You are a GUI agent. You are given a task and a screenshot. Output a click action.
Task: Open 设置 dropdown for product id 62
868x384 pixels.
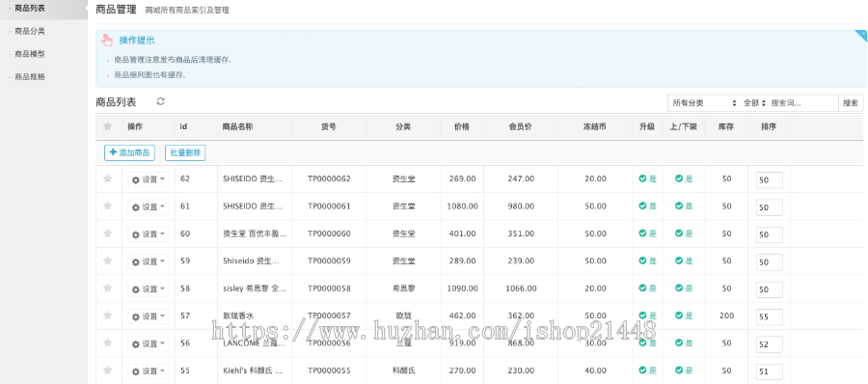(x=149, y=179)
